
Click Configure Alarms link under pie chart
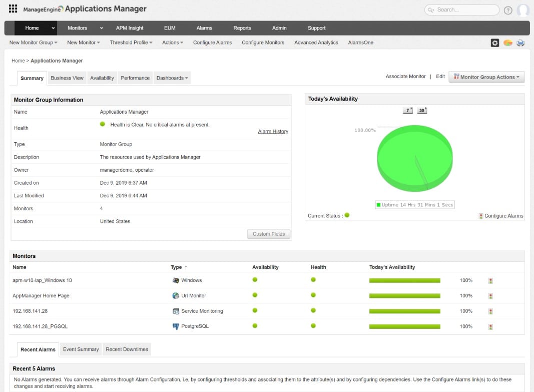click(503, 216)
